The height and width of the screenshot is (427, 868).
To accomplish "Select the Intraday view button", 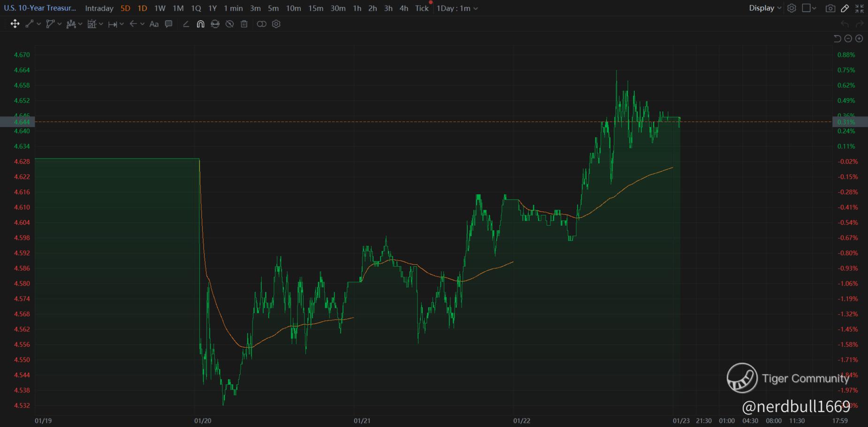I will pyautogui.click(x=99, y=8).
